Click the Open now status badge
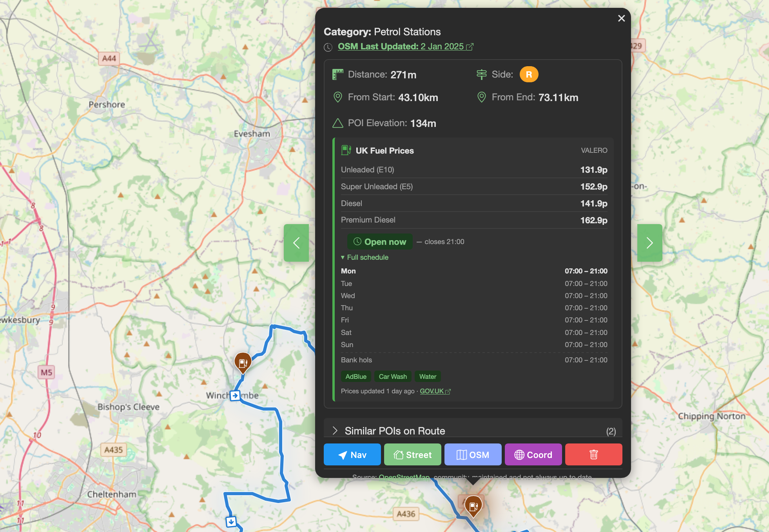The width and height of the screenshot is (769, 532). click(379, 242)
